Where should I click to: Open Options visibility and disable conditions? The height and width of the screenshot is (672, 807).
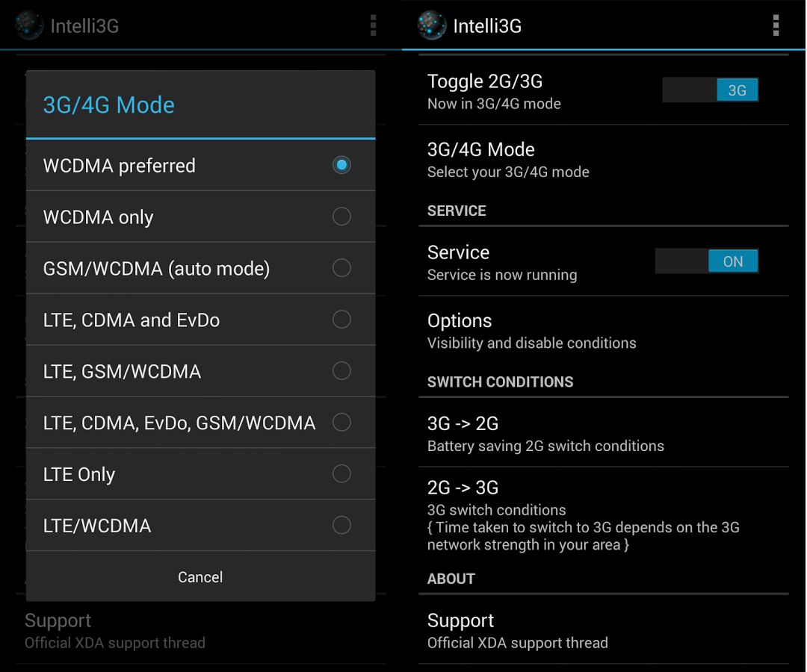pos(531,331)
